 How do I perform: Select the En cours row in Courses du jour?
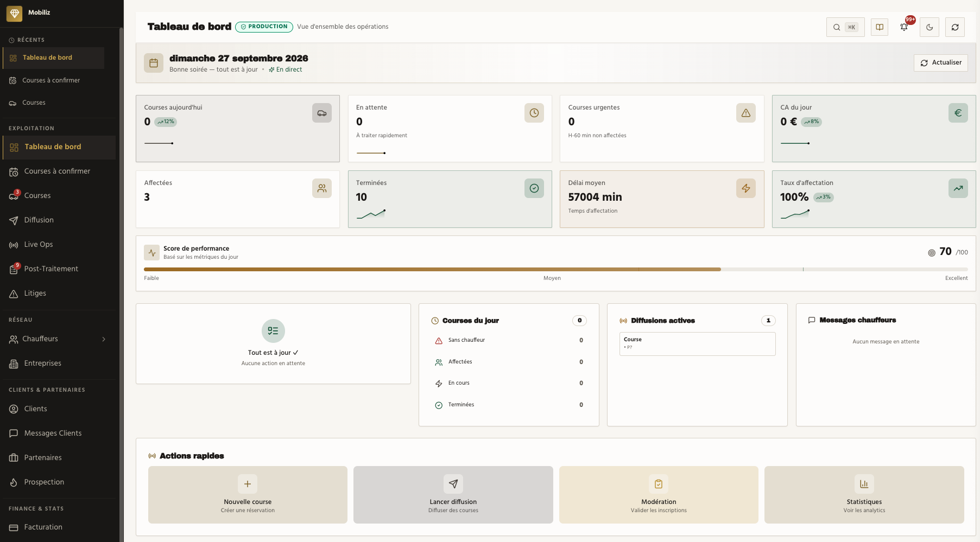[509, 384]
